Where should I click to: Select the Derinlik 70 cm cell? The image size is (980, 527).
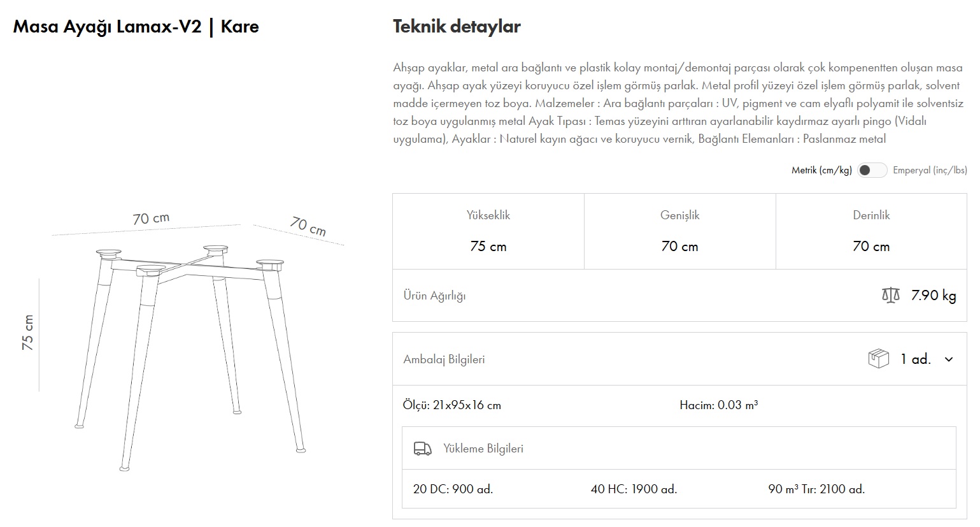pyautogui.click(x=871, y=231)
